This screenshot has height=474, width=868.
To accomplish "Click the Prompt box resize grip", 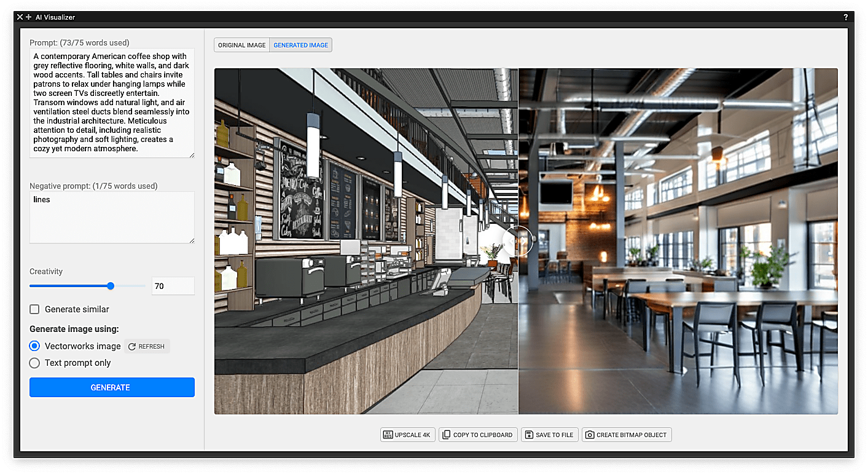I will click(x=192, y=155).
